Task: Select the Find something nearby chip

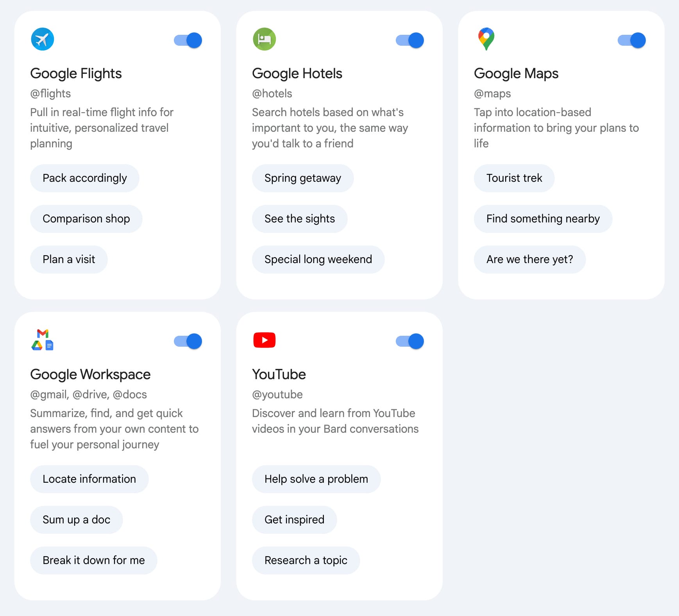Action: 543,219
